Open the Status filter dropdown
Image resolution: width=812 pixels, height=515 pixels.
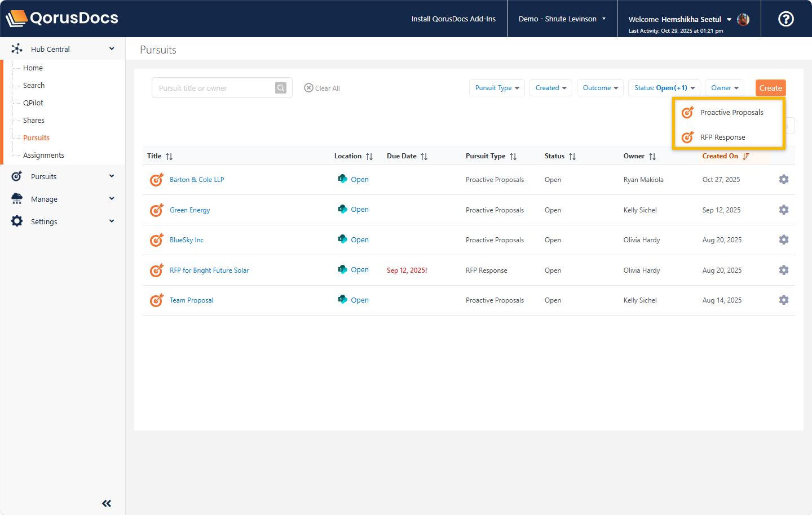click(664, 88)
